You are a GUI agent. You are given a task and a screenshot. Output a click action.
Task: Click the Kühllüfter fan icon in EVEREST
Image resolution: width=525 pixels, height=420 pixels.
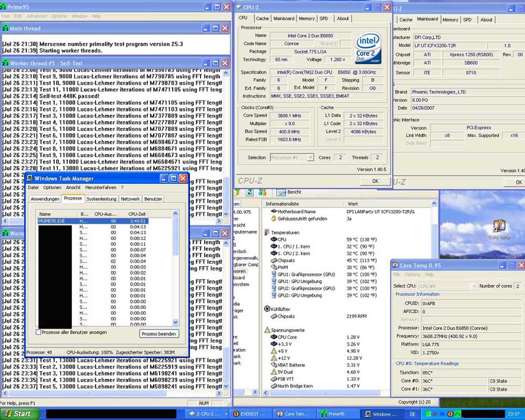(267, 309)
